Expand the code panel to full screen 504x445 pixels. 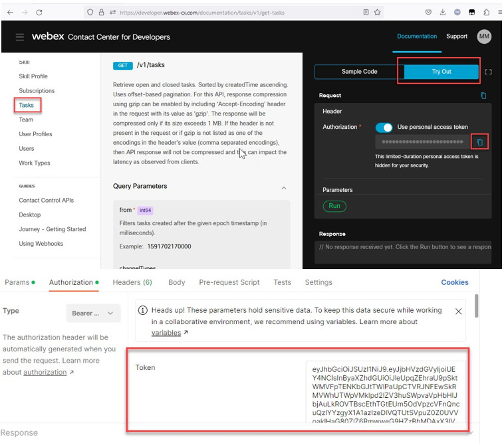488,72
